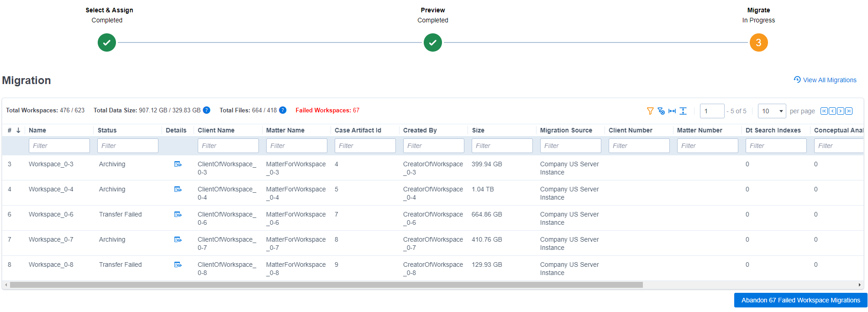The width and height of the screenshot is (868, 312).
Task: Click the Preview step completed checkmark
Action: [x=433, y=42]
